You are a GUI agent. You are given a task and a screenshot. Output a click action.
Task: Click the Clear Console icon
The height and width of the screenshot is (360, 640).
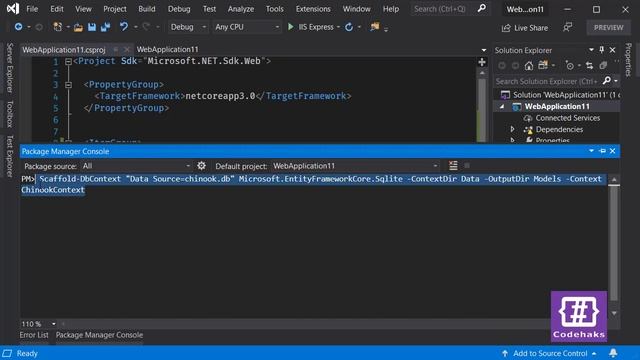click(453, 166)
